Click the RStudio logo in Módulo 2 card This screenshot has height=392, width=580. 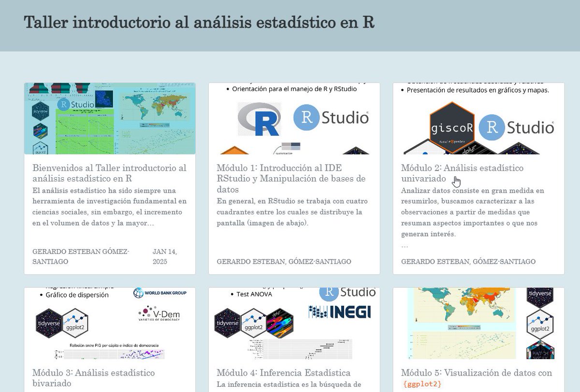516,127
